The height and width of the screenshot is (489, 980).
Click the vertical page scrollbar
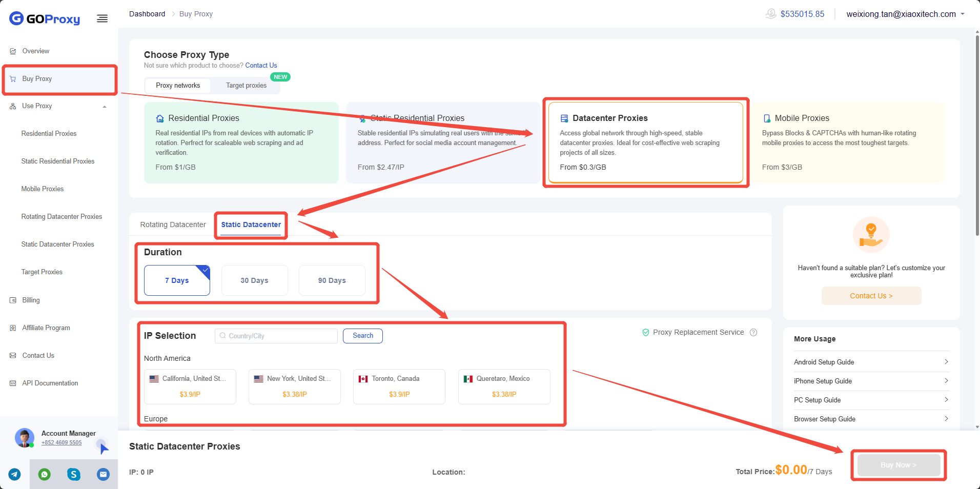click(x=977, y=136)
